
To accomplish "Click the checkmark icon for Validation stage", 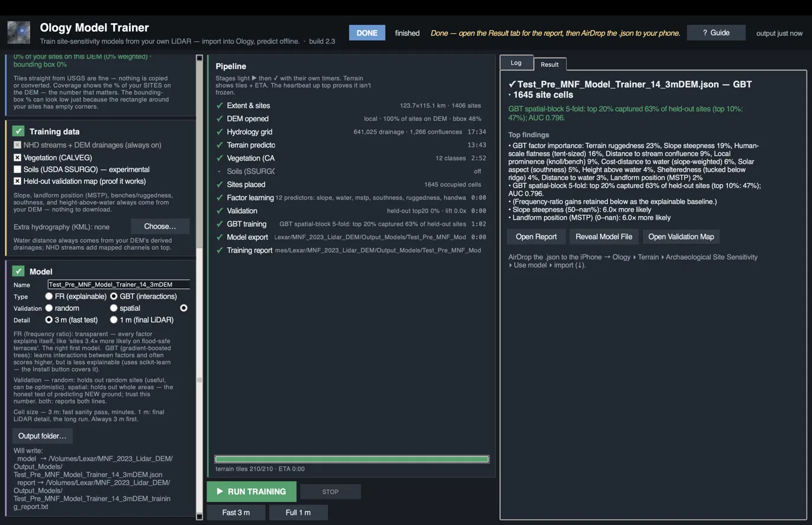I will [220, 211].
